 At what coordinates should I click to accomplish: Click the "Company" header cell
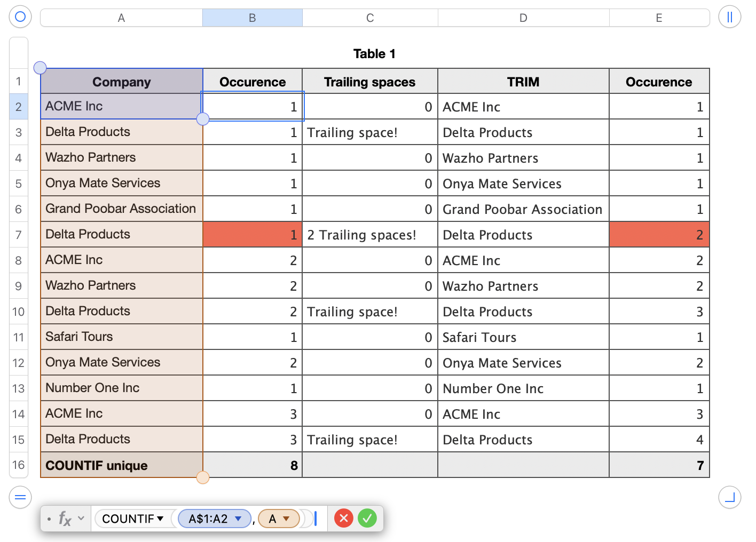click(x=122, y=82)
